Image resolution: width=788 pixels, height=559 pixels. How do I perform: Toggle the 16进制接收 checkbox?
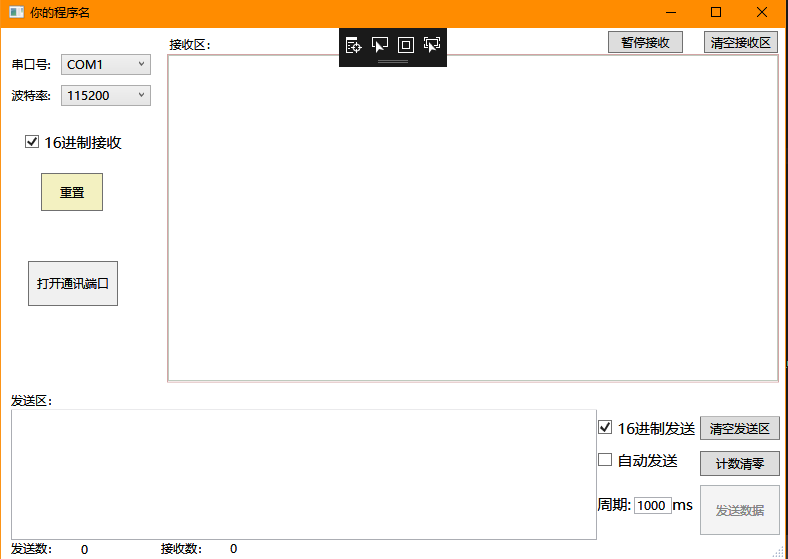coord(32,142)
